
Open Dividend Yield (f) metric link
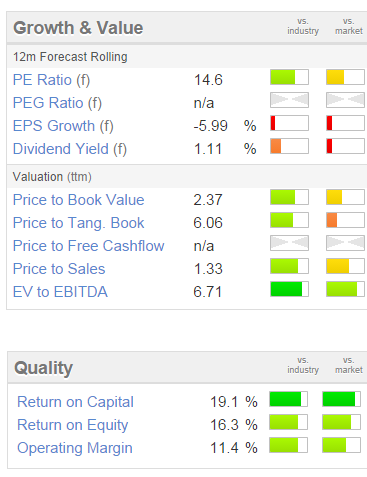[70, 149]
